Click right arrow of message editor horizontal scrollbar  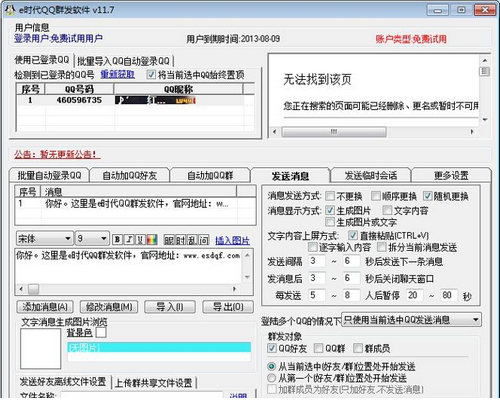(235, 289)
